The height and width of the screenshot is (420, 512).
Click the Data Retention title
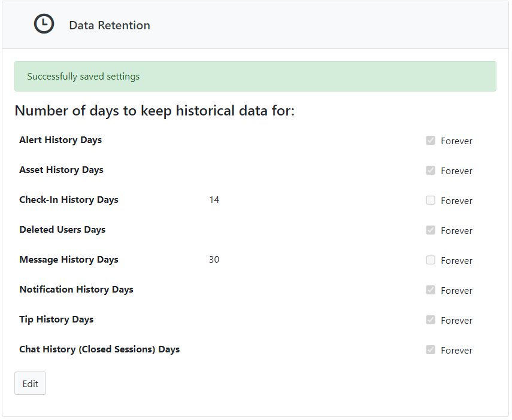click(109, 25)
